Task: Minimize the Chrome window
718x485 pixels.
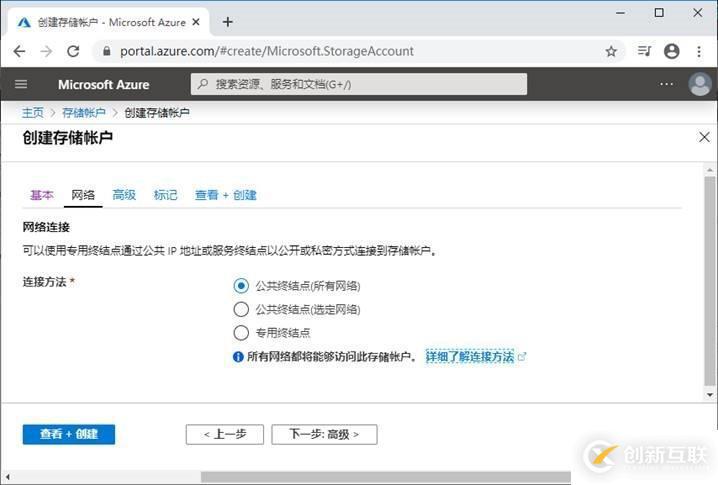Action: pyautogui.click(x=620, y=13)
